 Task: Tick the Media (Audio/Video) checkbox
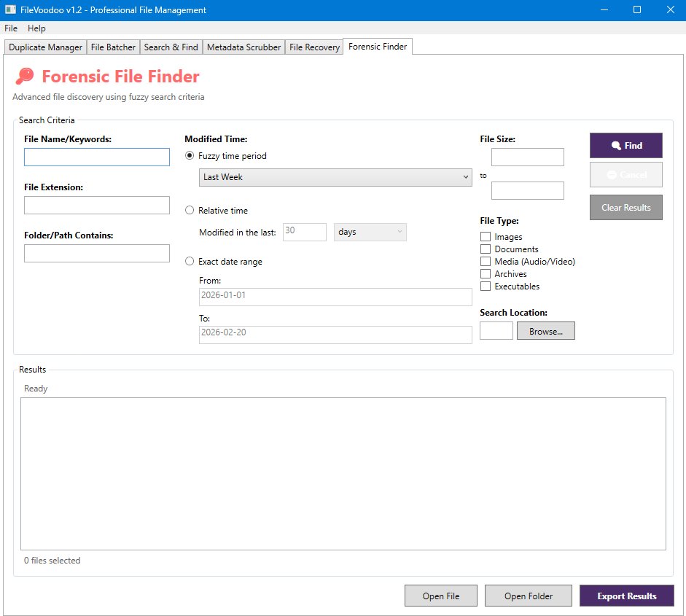click(486, 262)
